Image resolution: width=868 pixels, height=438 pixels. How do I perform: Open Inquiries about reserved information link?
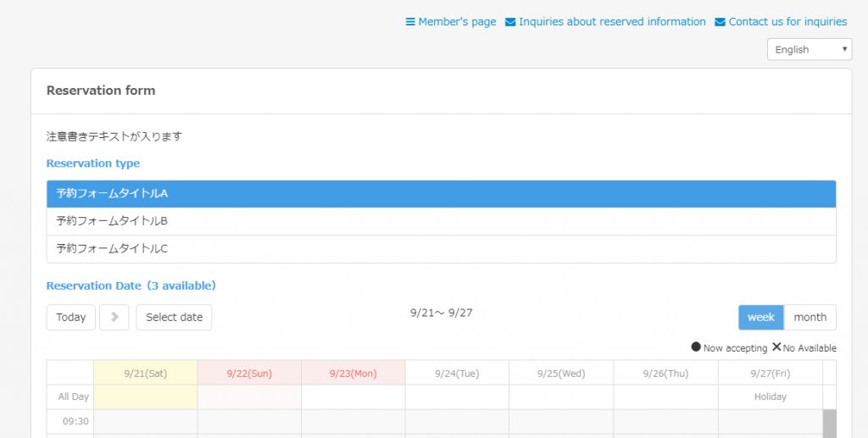pos(612,22)
